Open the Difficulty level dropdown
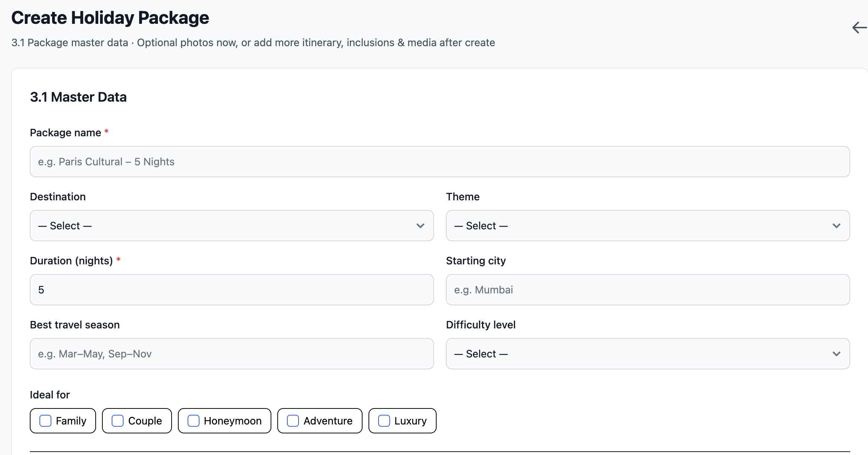This screenshot has width=868, height=455. pos(648,354)
